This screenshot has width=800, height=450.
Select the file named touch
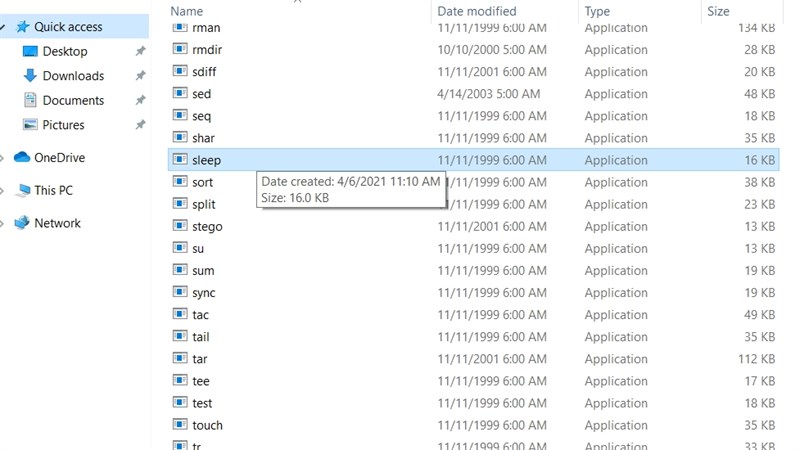click(x=207, y=425)
